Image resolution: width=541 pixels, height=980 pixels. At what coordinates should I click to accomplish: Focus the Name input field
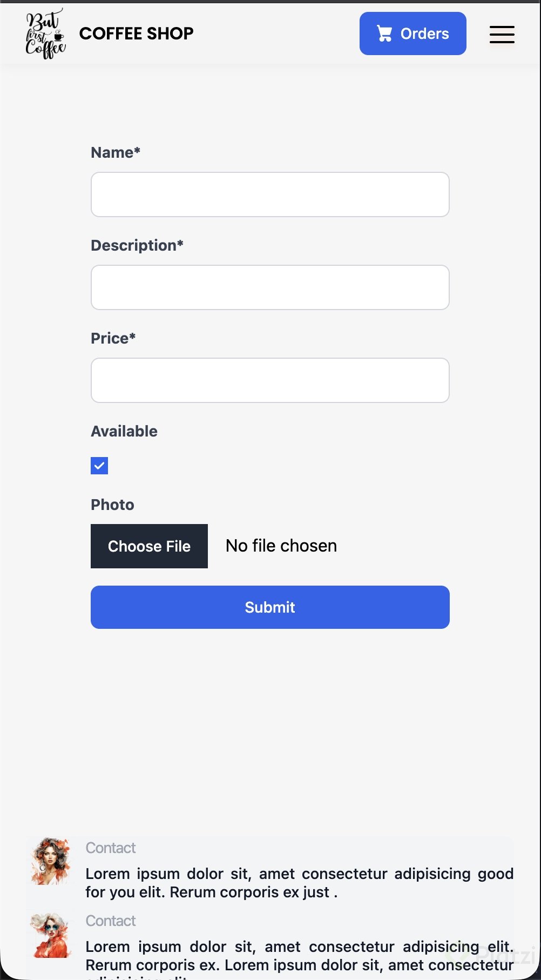click(x=270, y=194)
